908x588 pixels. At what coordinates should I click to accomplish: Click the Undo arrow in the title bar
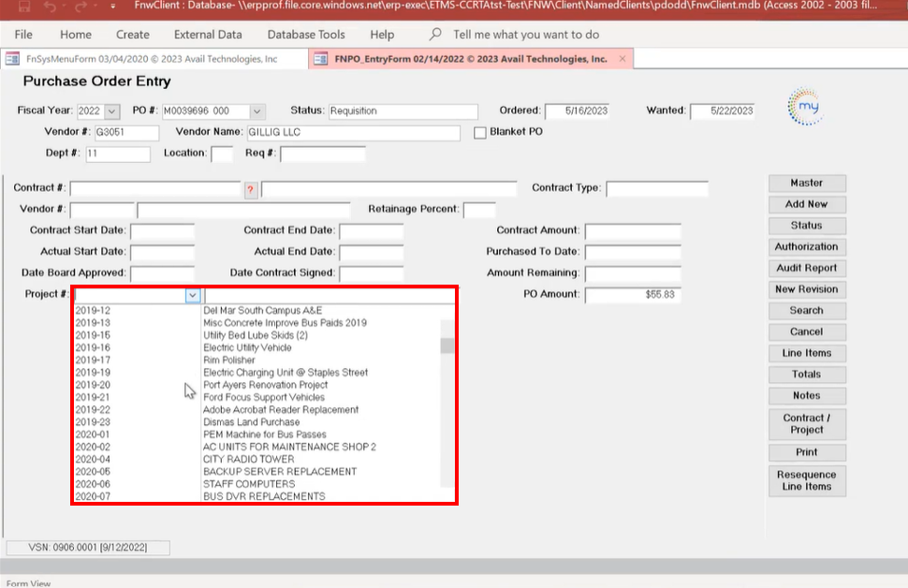(47, 7)
